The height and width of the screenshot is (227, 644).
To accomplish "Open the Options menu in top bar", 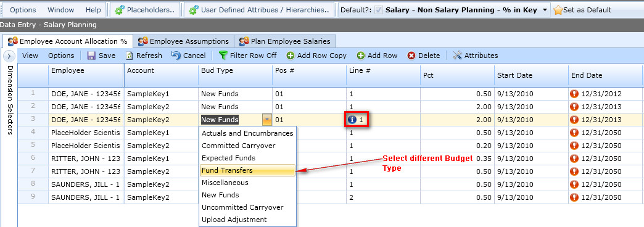I will 23,10.
